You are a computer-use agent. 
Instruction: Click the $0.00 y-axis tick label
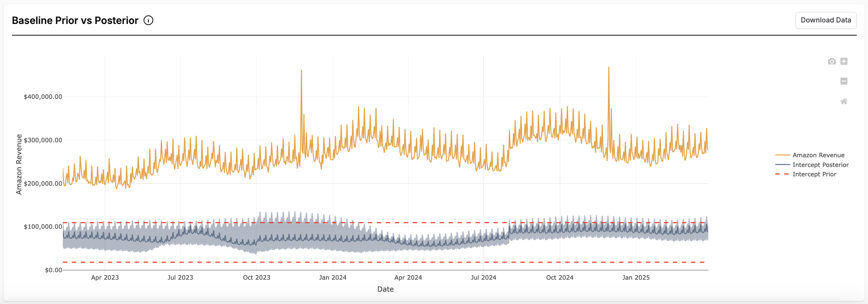pyautogui.click(x=53, y=270)
